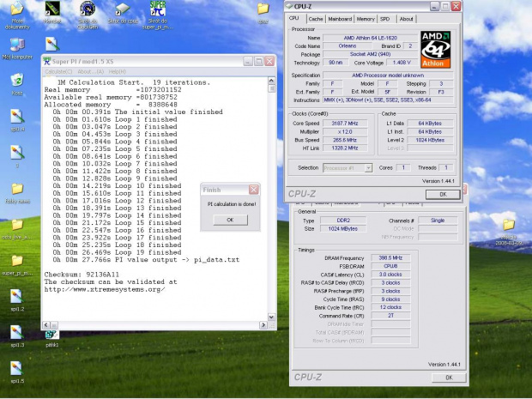The image size is (532, 399).
Task: Click the Core Voltage value 1.408 V
Action: coord(402,63)
